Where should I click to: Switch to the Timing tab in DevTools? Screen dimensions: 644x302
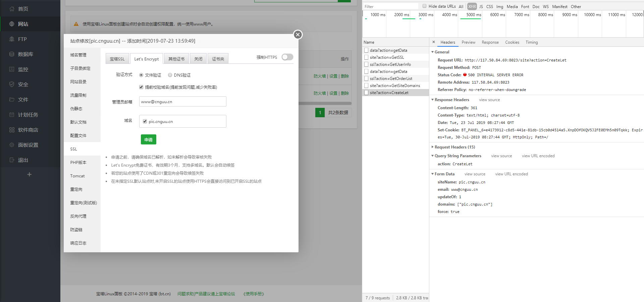532,42
